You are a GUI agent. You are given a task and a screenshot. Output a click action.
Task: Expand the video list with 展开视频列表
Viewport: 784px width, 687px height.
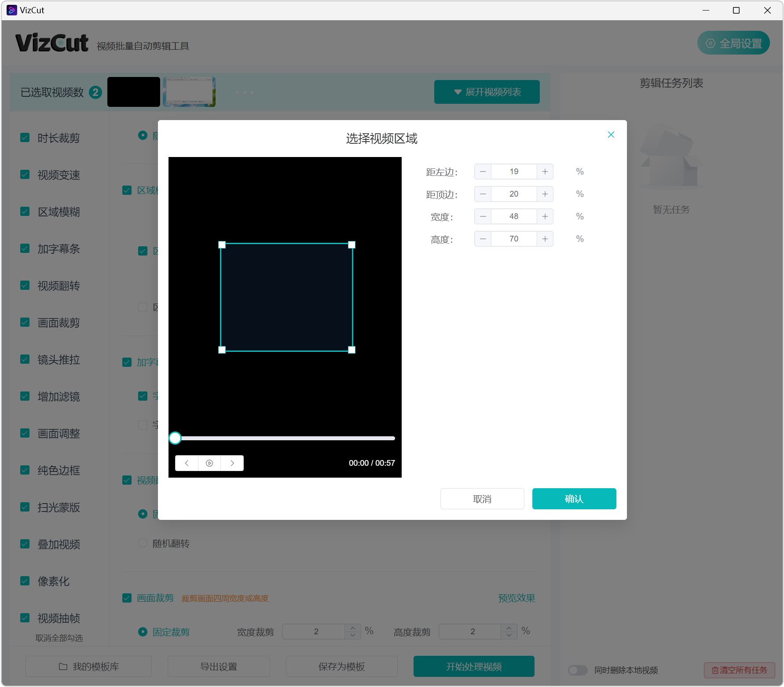click(x=487, y=92)
